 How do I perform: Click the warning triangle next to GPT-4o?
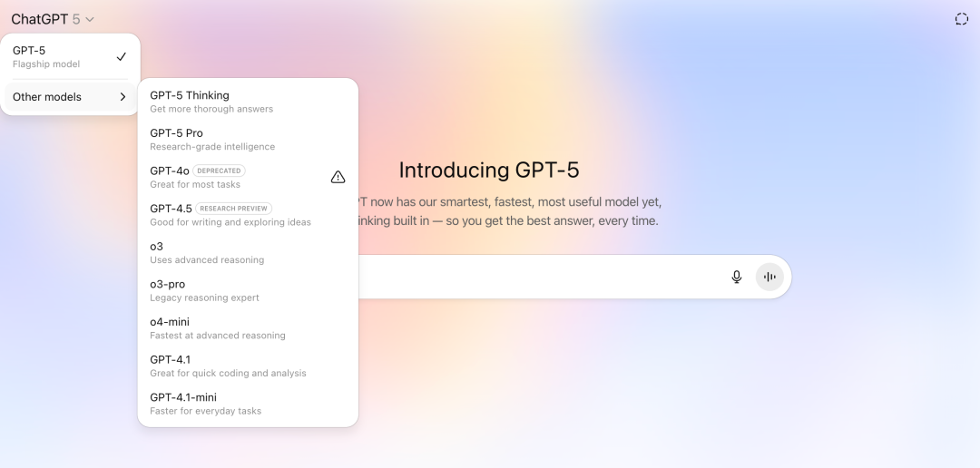point(338,177)
